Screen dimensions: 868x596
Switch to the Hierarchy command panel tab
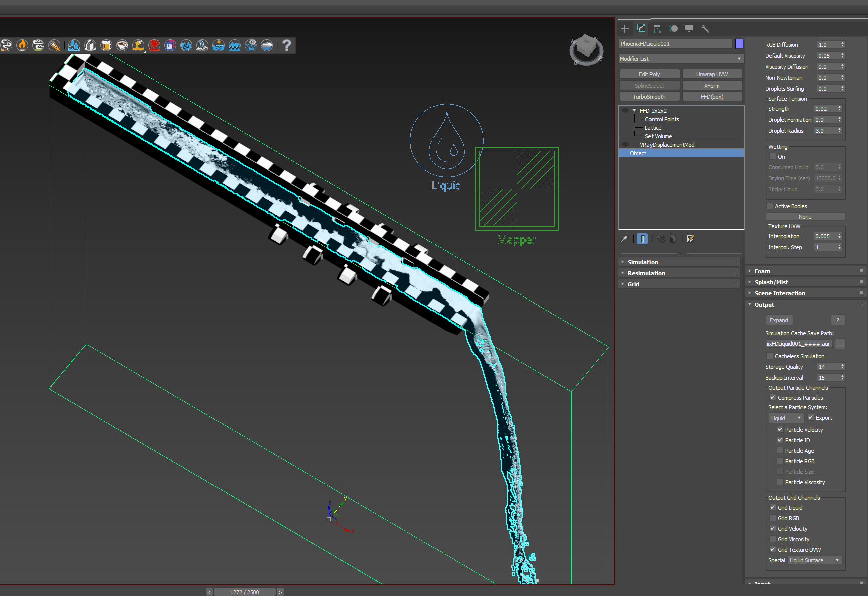tap(657, 29)
